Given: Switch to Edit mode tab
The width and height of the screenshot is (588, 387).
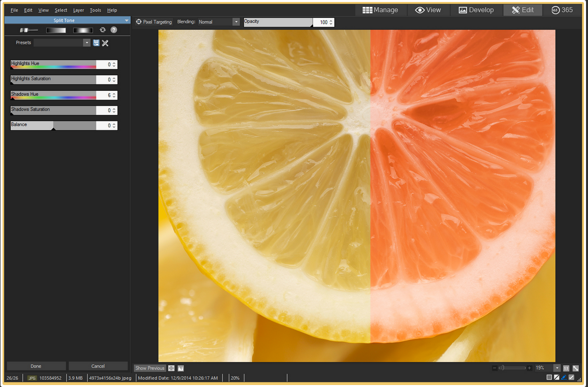Looking at the screenshot, I should [x=523, y=10].
